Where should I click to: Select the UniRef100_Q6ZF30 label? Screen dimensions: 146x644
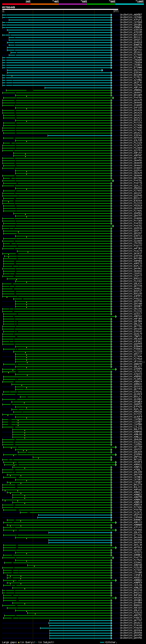[x=131, y=82]
